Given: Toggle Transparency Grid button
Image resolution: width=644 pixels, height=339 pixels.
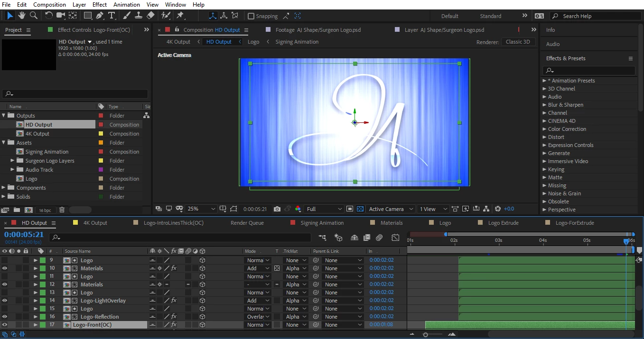Looking at the screenshot, I should coord(360,209).
